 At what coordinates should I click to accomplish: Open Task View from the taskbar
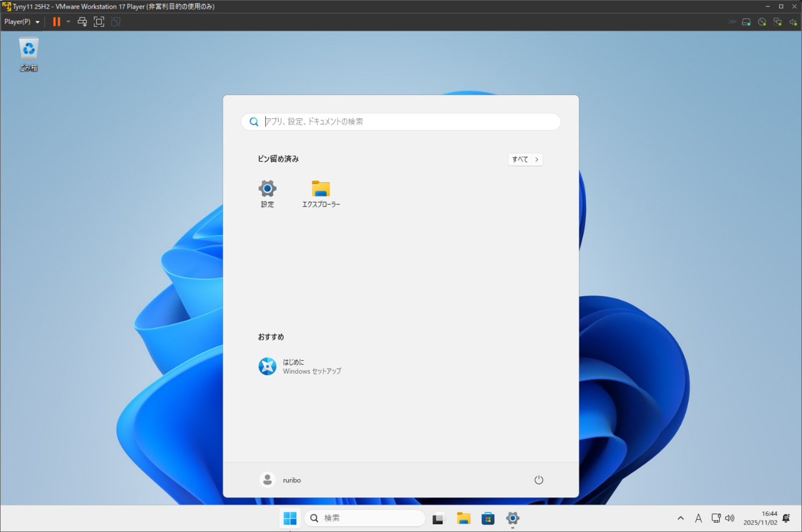click(x=438, y=518)
